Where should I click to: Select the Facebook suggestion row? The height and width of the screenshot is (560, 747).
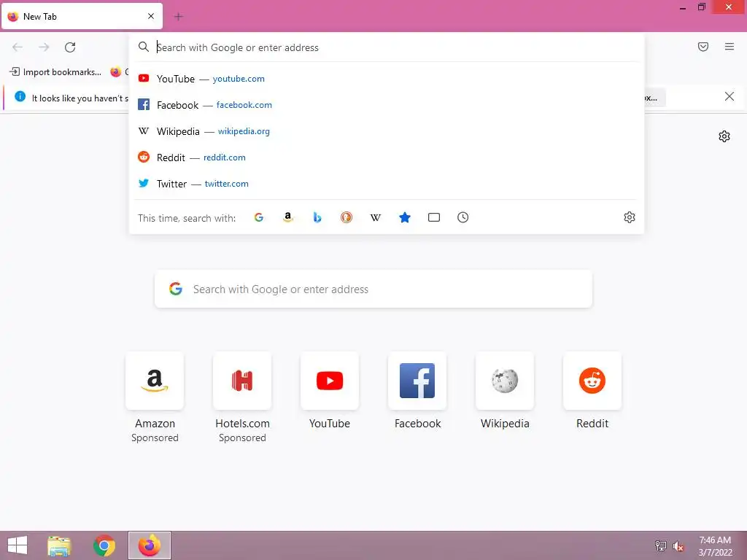click(x=387, y=105)
